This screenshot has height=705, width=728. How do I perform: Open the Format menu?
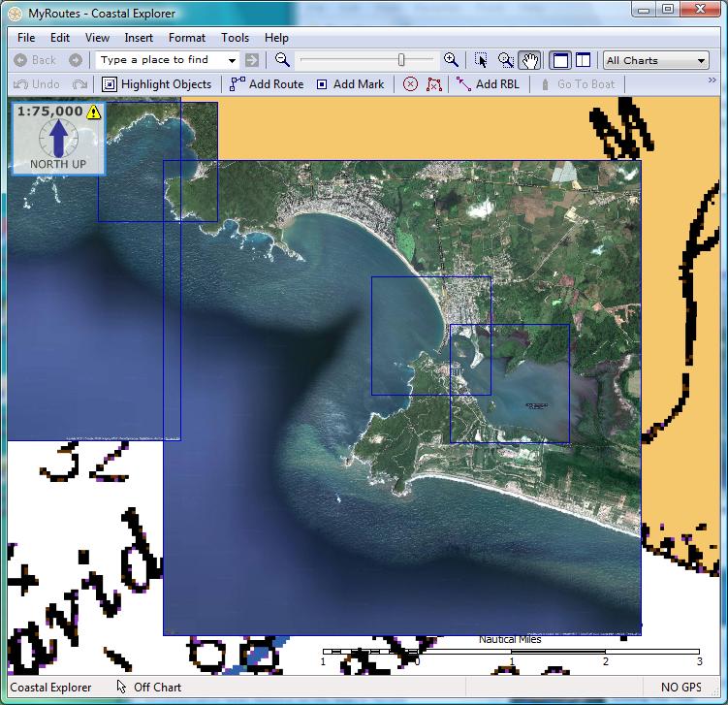click(x=187, y=38)
